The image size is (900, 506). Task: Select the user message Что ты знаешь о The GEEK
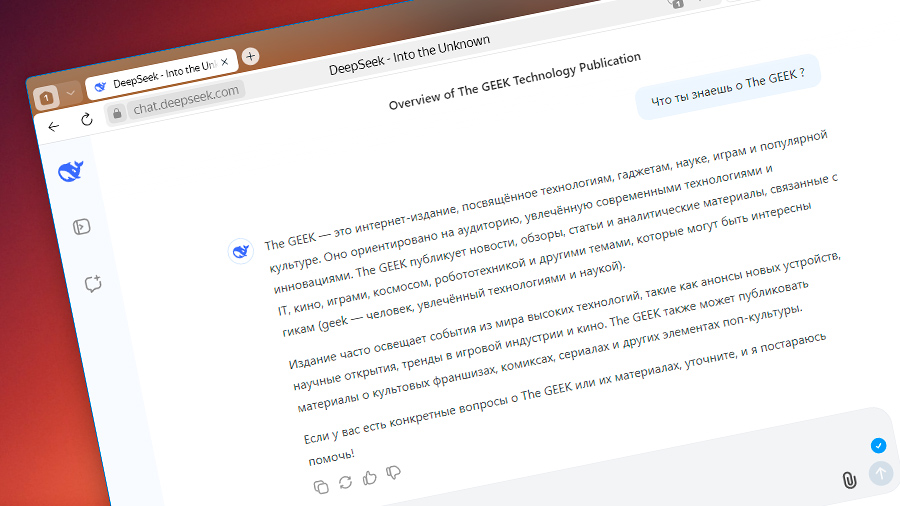[x=728, y=87]
